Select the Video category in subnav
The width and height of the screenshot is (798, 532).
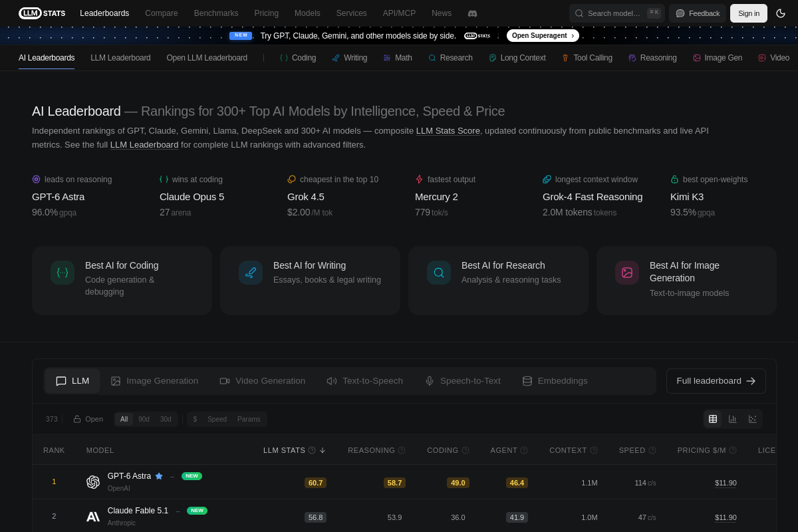pyautogui.click(x=774, y=58)
